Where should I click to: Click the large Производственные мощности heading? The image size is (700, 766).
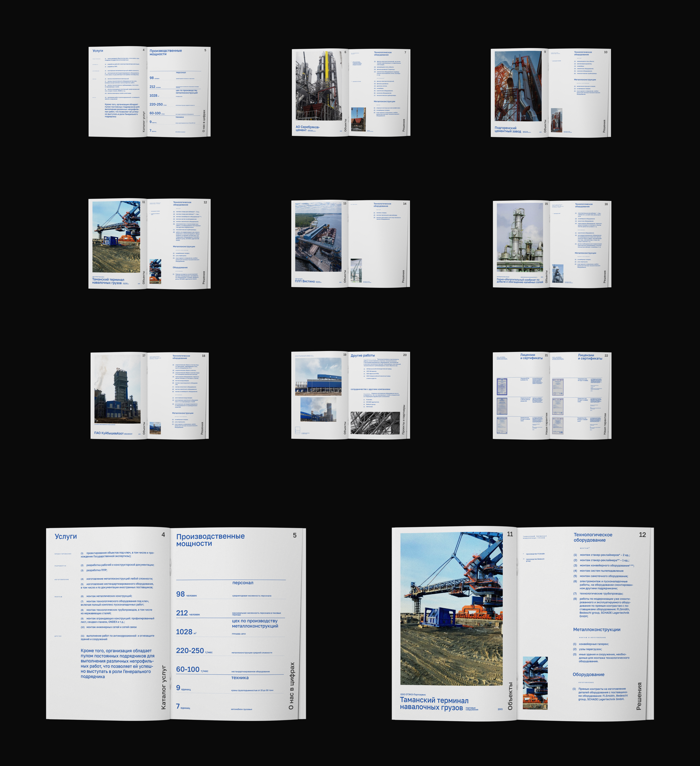(210, 539)
